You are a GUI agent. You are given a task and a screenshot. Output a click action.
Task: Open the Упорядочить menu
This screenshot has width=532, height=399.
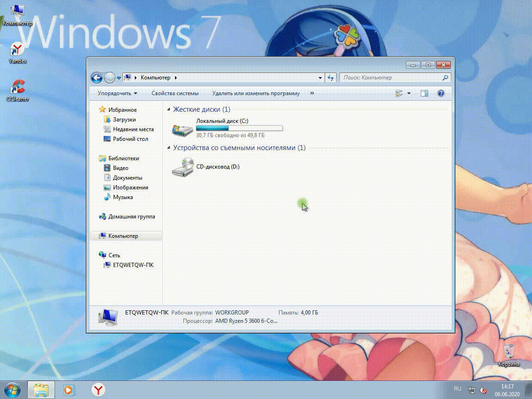click(x=117, y=93)
